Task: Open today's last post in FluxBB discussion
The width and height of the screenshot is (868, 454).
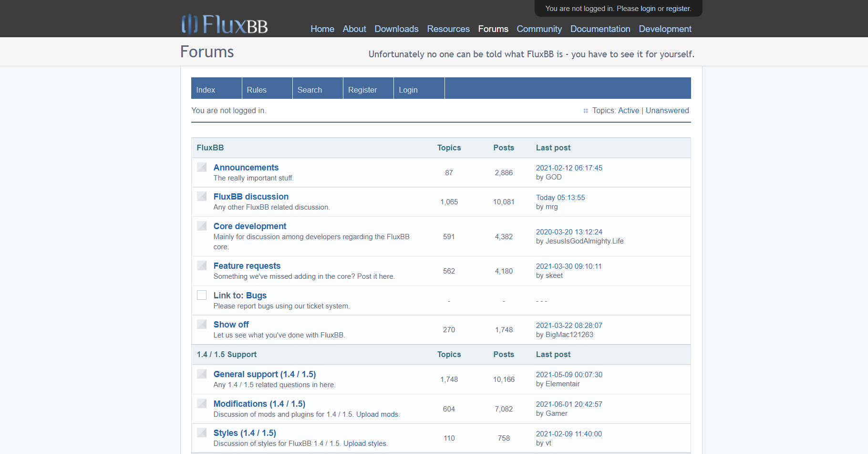Action: coord(559,197)
